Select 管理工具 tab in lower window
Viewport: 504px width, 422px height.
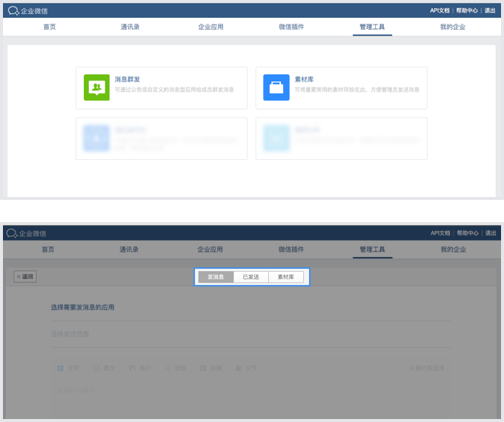point(372,249)
